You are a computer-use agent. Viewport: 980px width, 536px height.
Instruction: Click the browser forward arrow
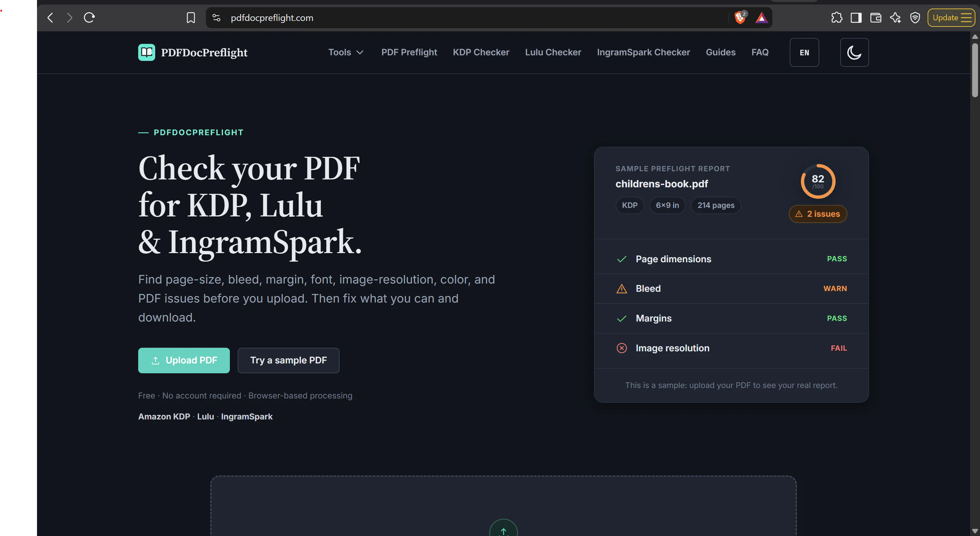point(69,17)
